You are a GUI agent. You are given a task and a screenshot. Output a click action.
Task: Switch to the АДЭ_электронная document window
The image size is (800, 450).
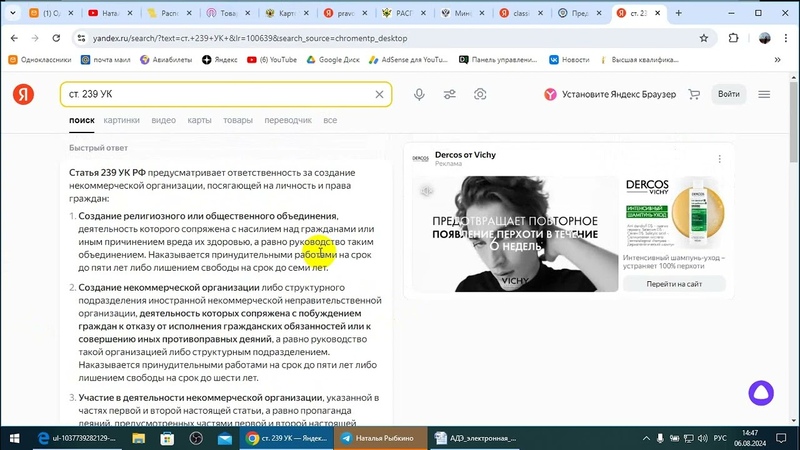pos(474,438)
